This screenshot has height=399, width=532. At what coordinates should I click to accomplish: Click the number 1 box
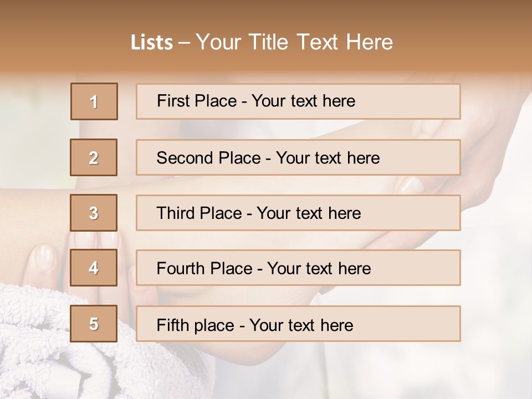[x=94, y=101]
